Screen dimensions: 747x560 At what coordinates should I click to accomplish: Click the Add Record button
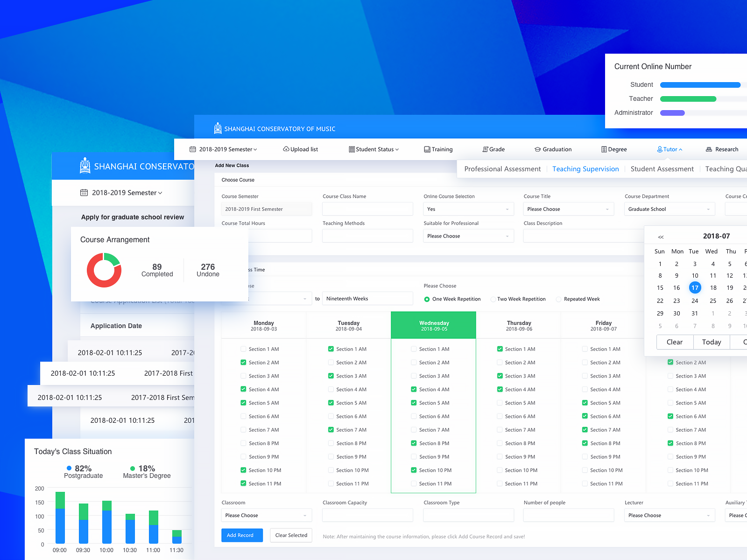(242, 535)
